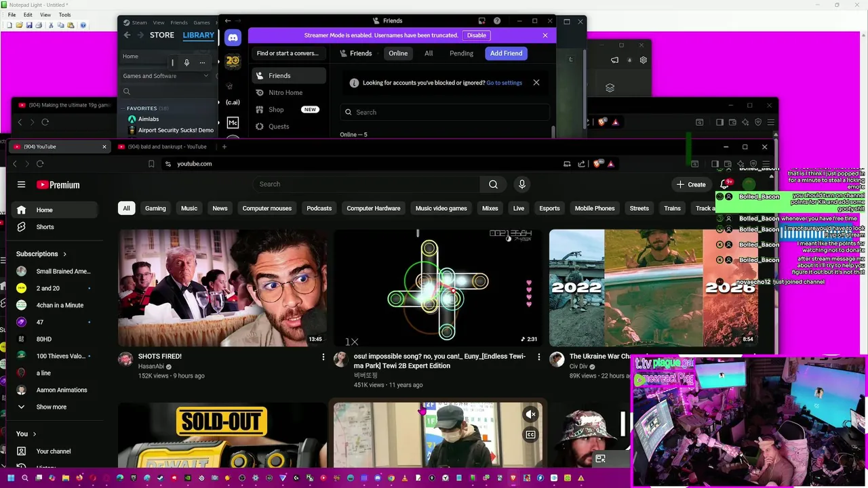Expand the Subscriptions section chevron
Image resolution: width=868 pixels, height=488 pixels.
point(64,254)
